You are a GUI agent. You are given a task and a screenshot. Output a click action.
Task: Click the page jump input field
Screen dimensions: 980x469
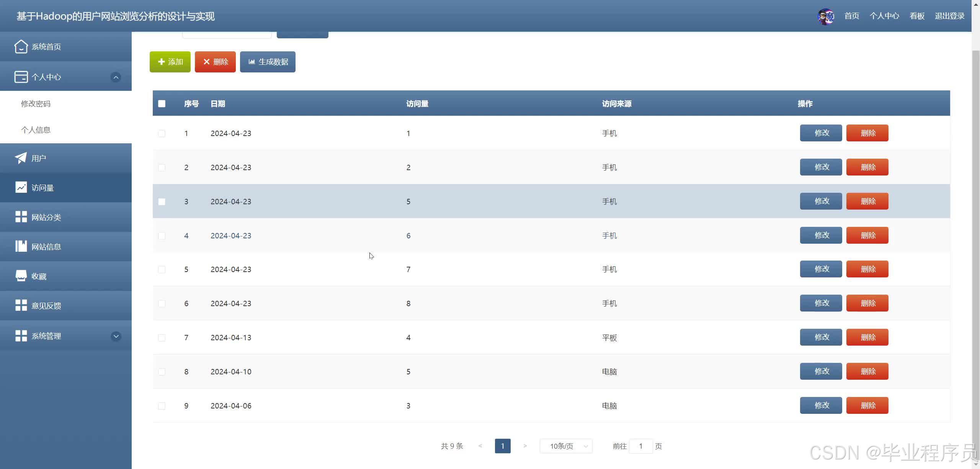(x=640, y=446)
